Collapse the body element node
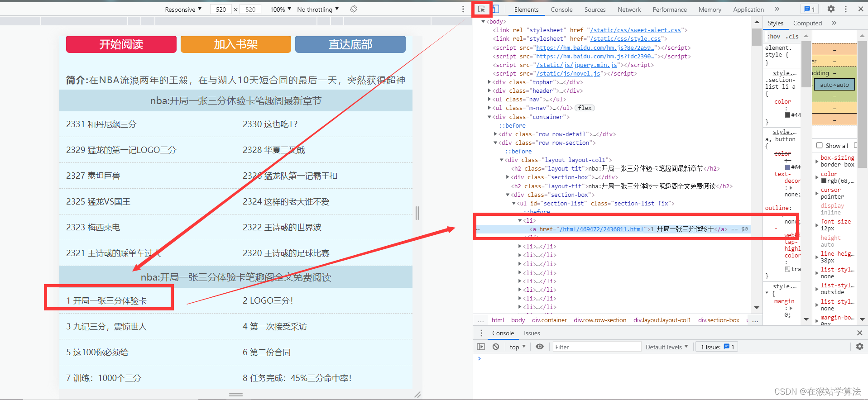 click(483, 21)
